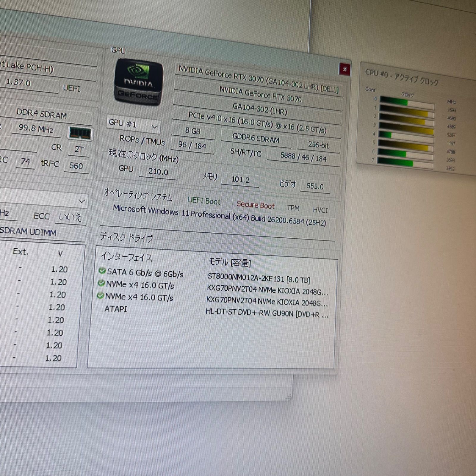Click the 99.8 MHz memory clock field
Viewport: 476px width, 476px height.
(36, 129)
